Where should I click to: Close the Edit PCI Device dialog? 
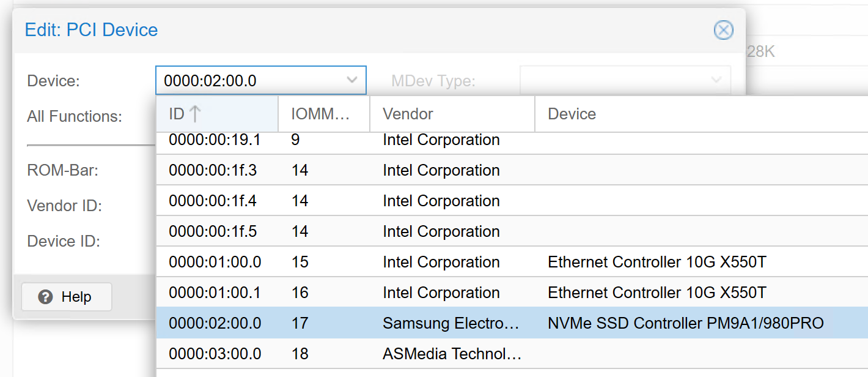[x=723, y=30]
